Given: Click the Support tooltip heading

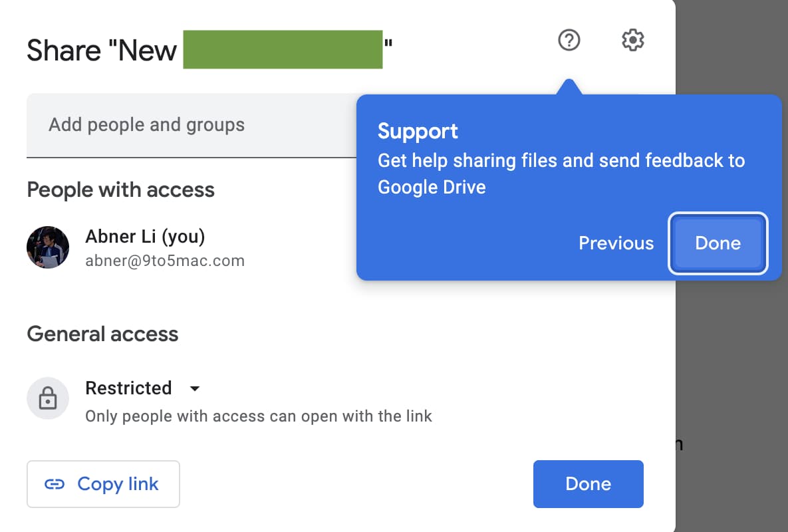Looking at the screenshot, I should [x=418, y=131].
